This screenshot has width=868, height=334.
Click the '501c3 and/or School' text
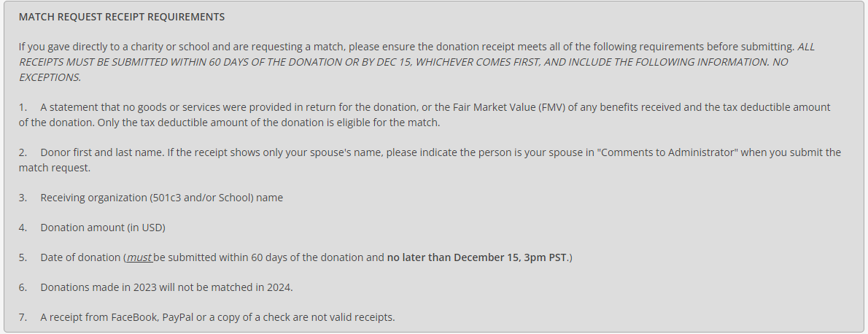click(x=202, y=198)
